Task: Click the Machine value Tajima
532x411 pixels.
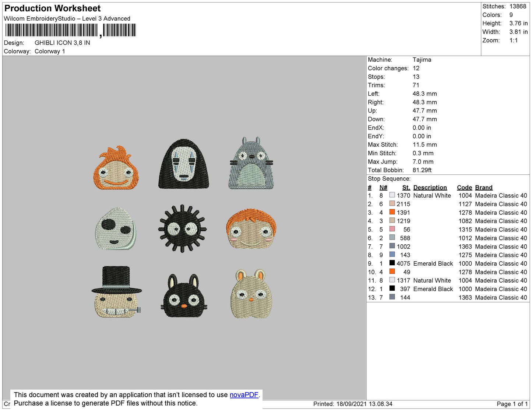Action: point(422,60)
